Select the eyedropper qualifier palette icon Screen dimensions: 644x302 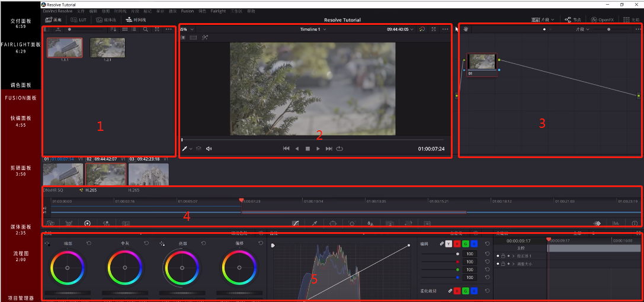314,223
